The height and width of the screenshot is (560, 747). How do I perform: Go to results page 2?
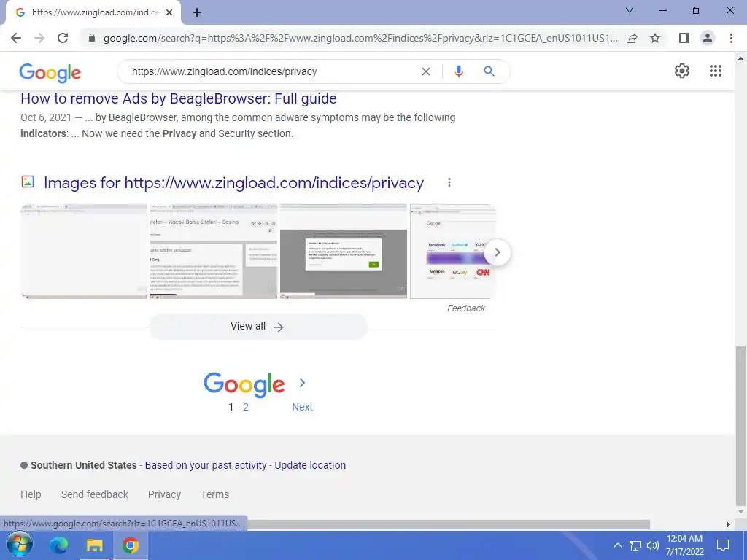(246, 407)
